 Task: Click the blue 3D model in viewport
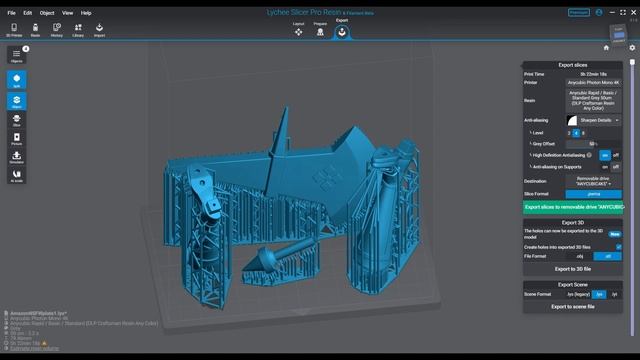click(x=292, y=208)
